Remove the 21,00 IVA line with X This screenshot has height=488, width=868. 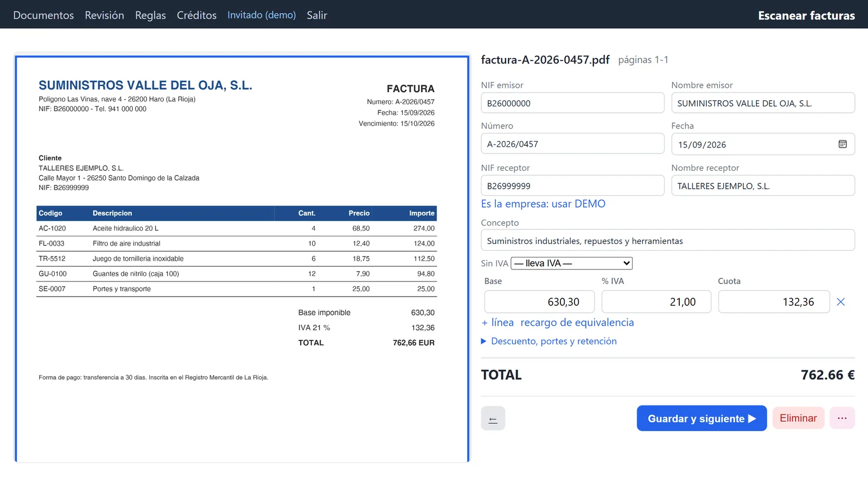pyautogui.click(x=841, y=302)
